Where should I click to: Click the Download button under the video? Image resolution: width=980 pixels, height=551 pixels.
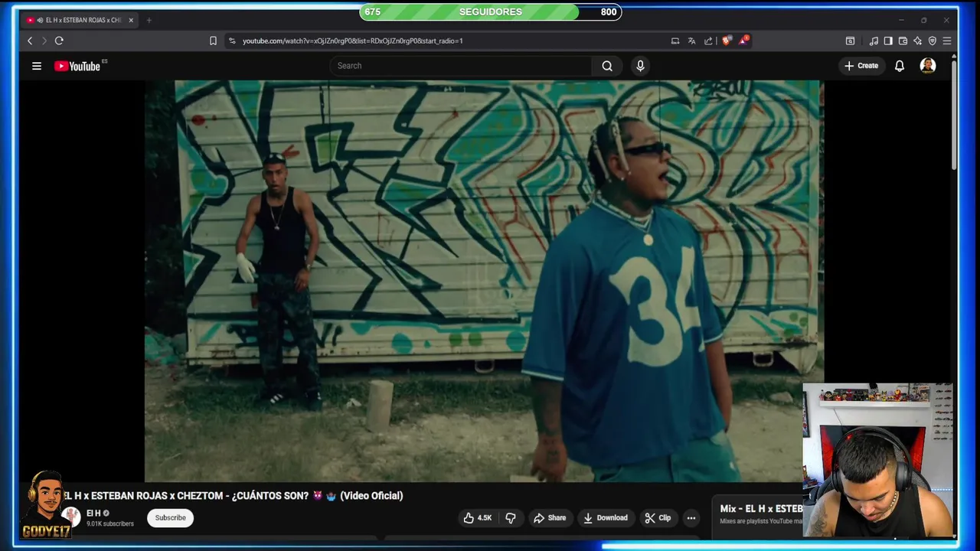pyautogui.click(x=605, y=518)
